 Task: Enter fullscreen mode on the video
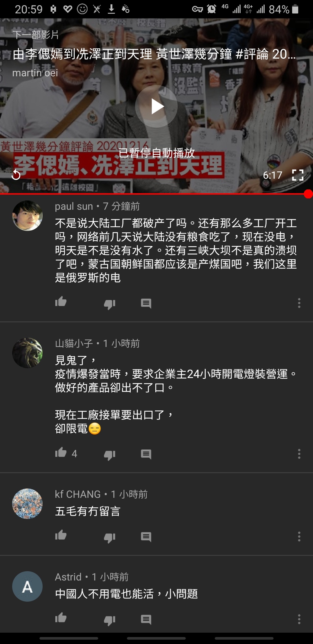coord(298,175)
